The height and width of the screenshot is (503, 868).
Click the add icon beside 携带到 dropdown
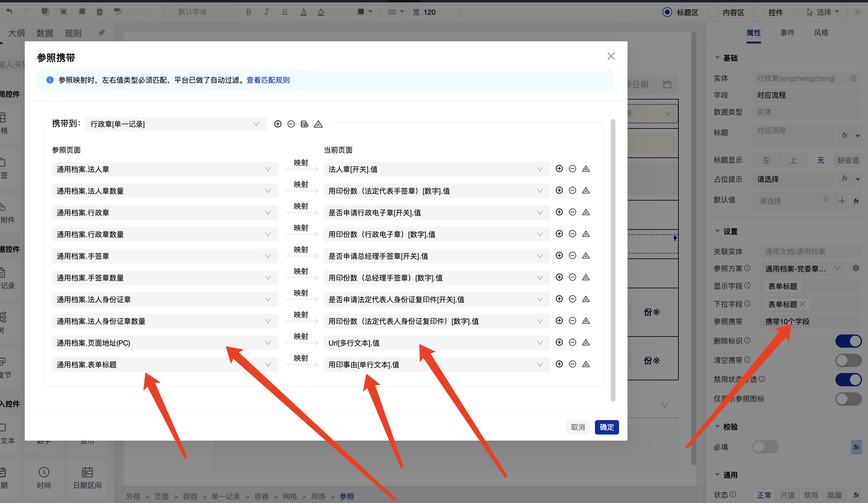point(278,124)
